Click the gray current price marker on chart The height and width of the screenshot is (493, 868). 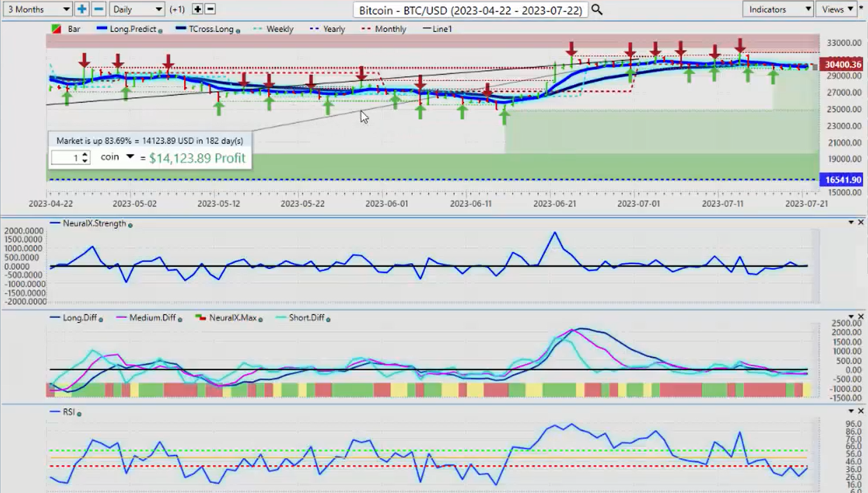[x=815, y=67]
